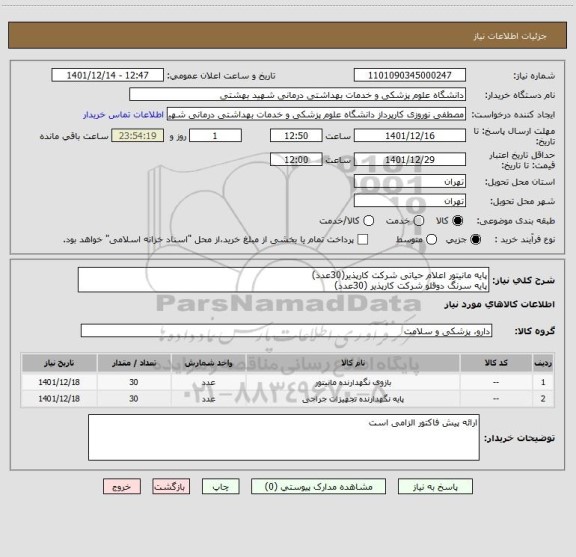
Task: Click the تعداد / مقدار column header
Action: pos(134,363)
